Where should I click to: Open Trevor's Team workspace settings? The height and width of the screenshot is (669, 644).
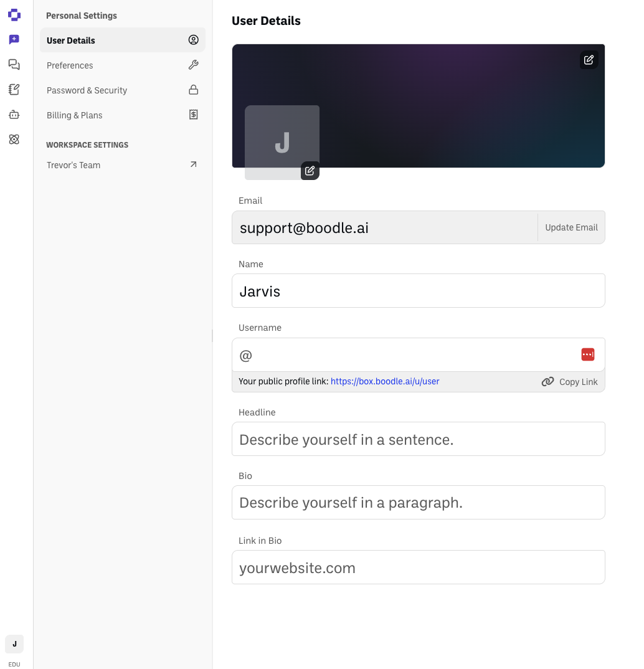coord(123,165)
